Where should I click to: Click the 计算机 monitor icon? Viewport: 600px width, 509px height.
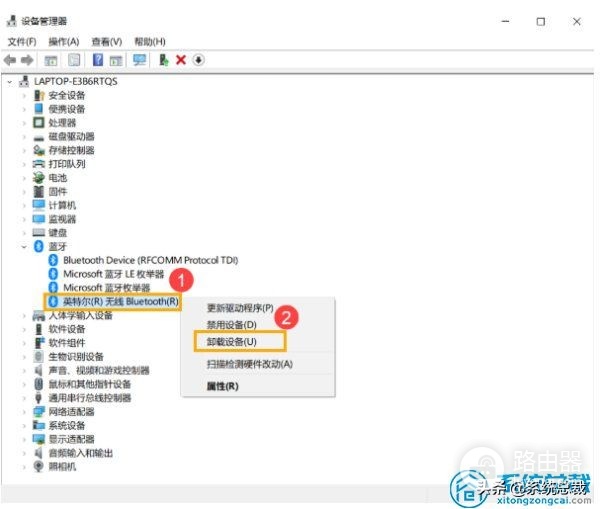[39, 205]
